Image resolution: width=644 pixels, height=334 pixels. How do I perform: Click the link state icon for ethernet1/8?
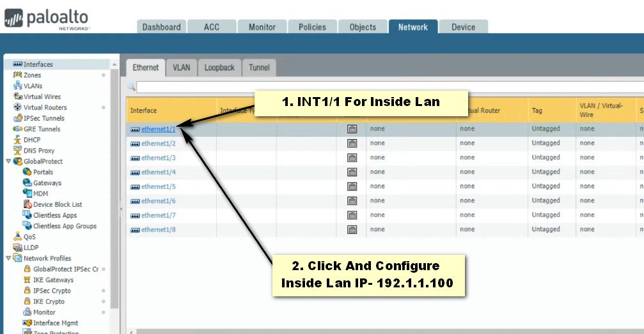(352, 230)
